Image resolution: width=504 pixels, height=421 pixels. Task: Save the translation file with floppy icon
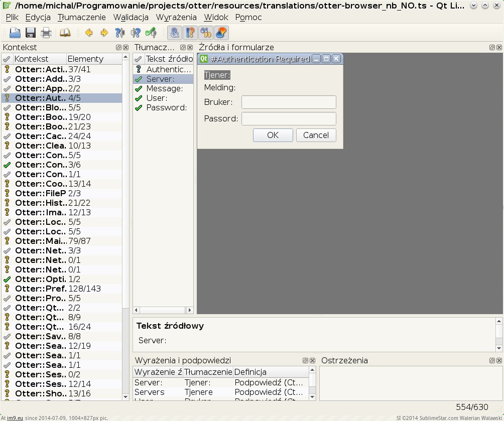31,33
